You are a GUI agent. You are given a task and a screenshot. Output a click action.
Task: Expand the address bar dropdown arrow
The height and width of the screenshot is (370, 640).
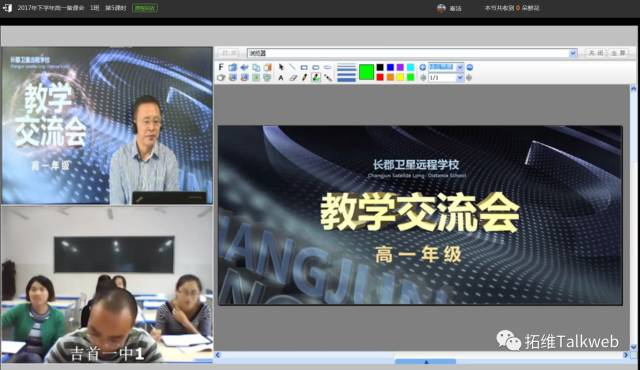click(x=573, y=53)
